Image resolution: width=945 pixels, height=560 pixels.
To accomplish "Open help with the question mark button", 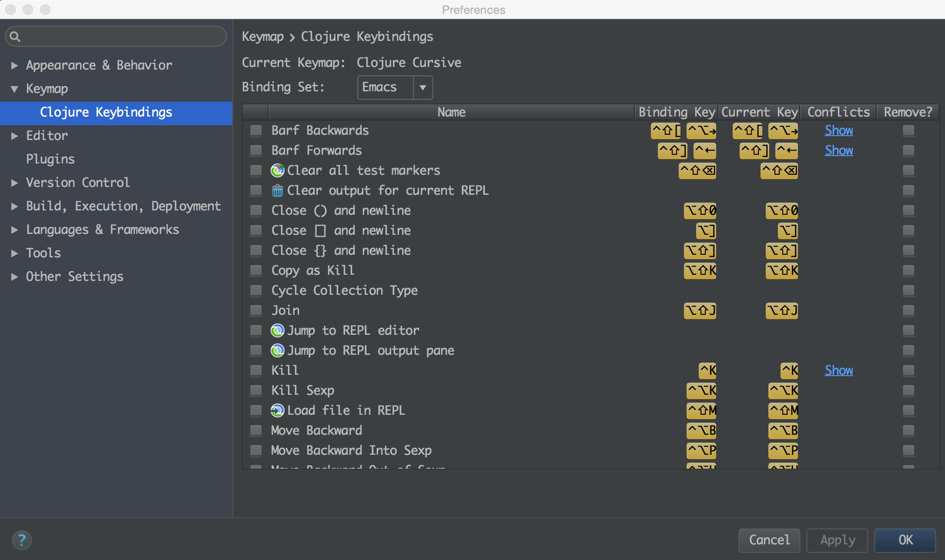I will click(22, 540).
